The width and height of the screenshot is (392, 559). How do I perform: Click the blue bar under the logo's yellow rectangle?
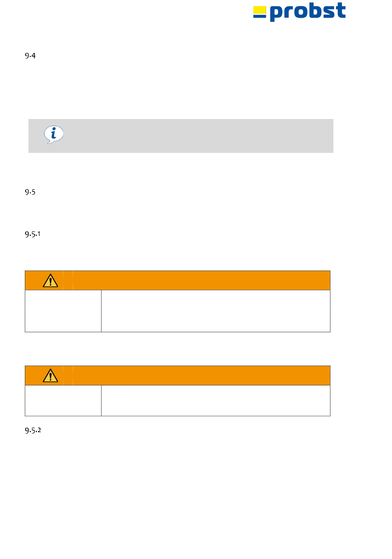(x=260, y=16)
